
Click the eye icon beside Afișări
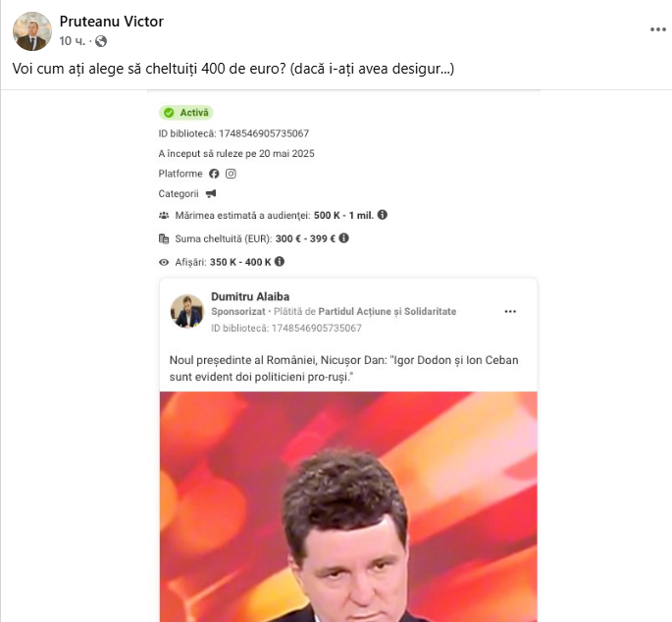[x=164, y=262]
